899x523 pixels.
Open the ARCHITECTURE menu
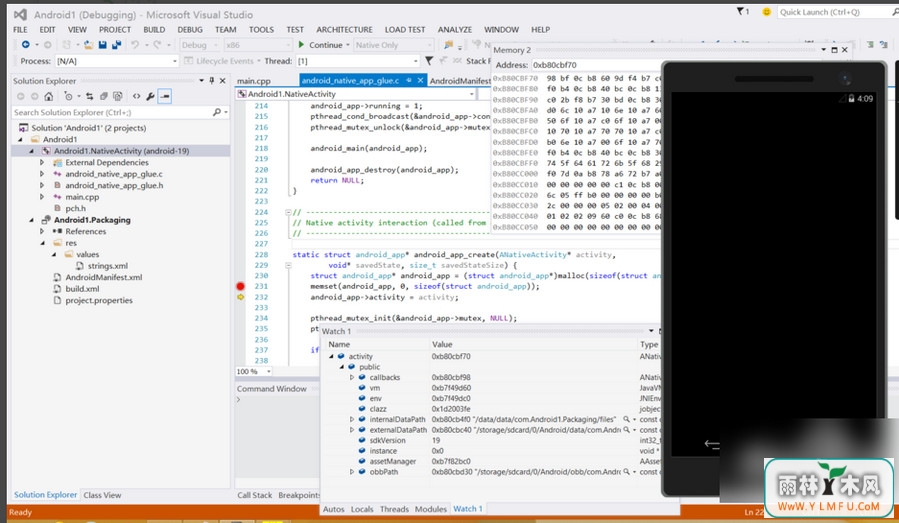[x=344, y=29]
